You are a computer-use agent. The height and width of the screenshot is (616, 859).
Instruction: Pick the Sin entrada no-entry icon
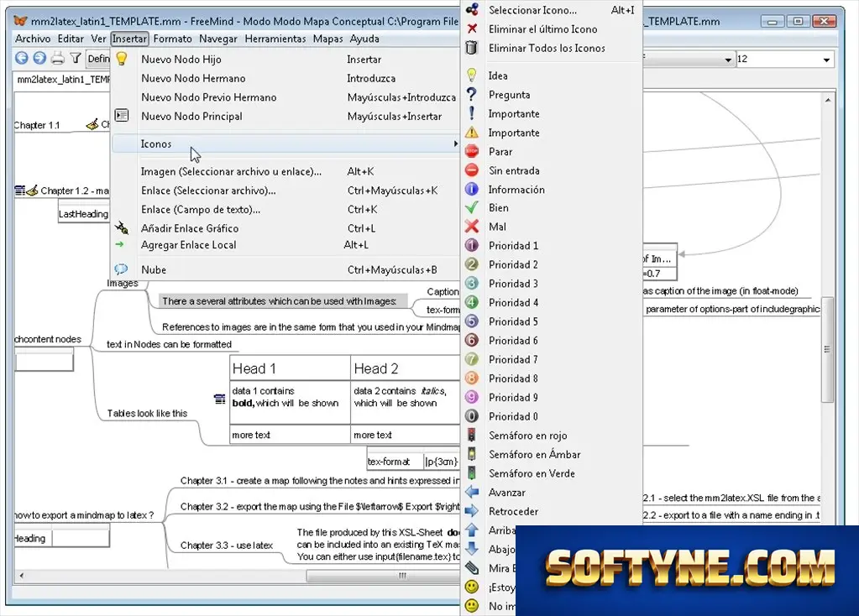[x=471, y=170]
